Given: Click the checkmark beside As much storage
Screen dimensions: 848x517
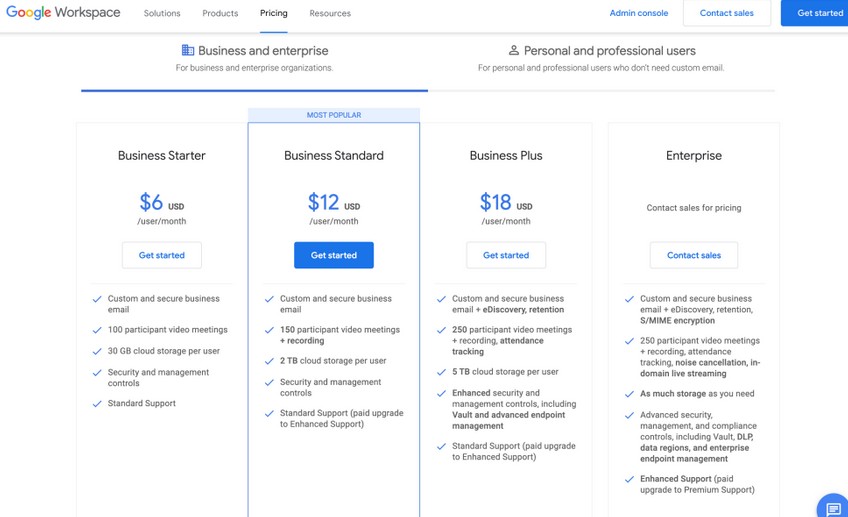Looking at the screenshot, I should 629,394.
